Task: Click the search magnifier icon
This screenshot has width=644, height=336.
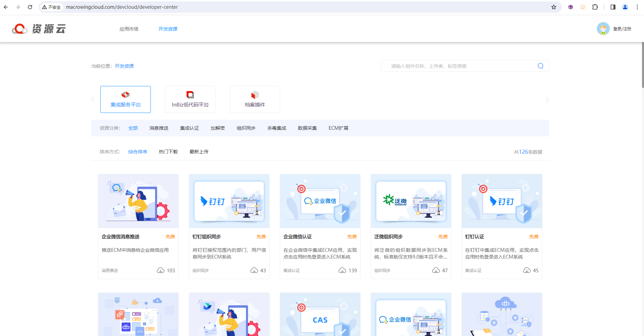Action: coord(540,66)
